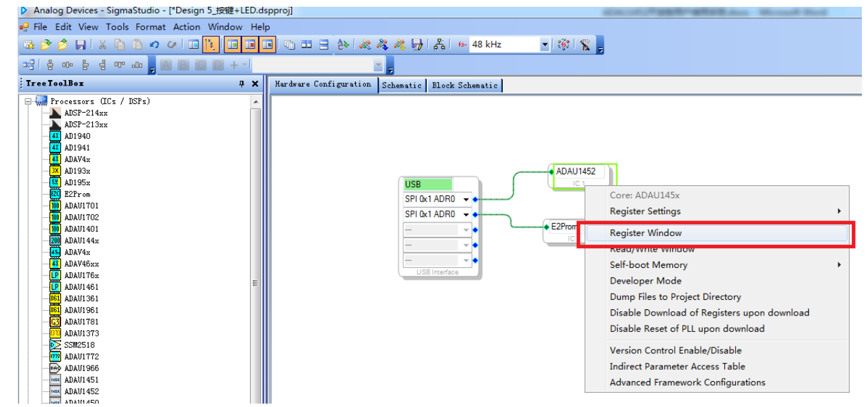Click the Undo arrow icon
Image resolution: width=868 pixels, height=407 pixels.
coord(154,45)
